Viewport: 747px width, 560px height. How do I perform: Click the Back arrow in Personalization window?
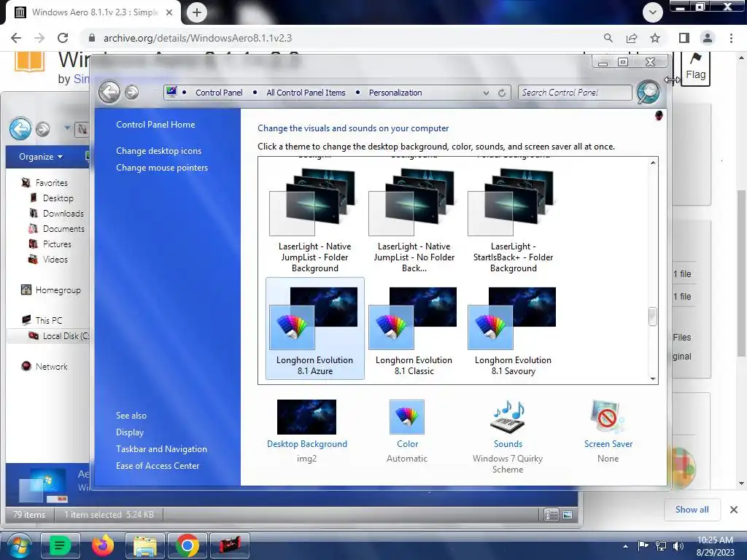(x=109, y=92)
